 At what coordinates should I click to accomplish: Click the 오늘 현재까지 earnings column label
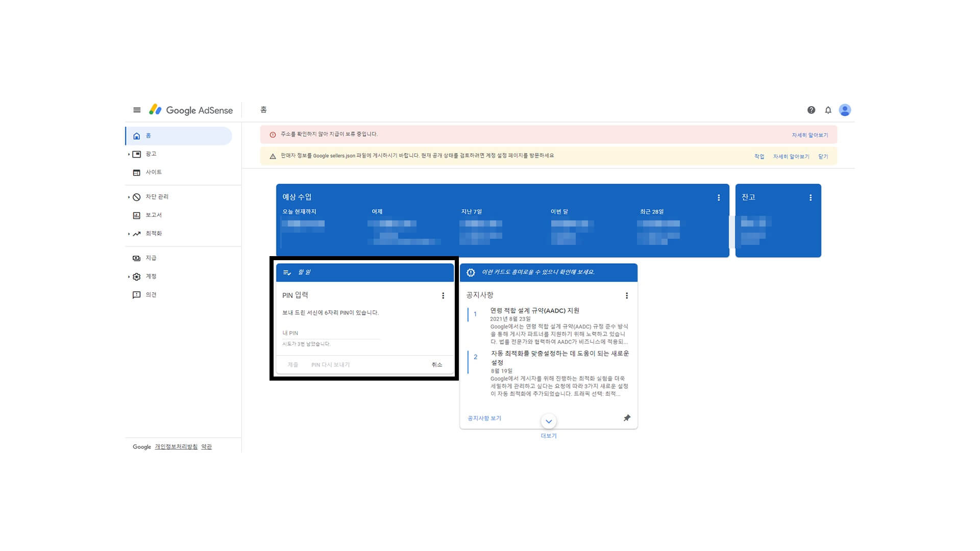point(299,212)
